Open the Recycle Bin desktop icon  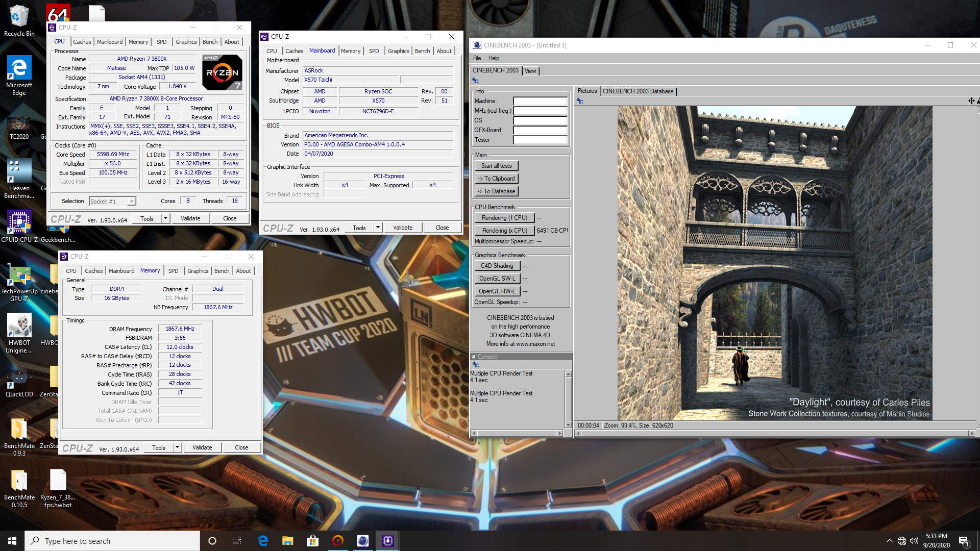(x=19, y=20)
